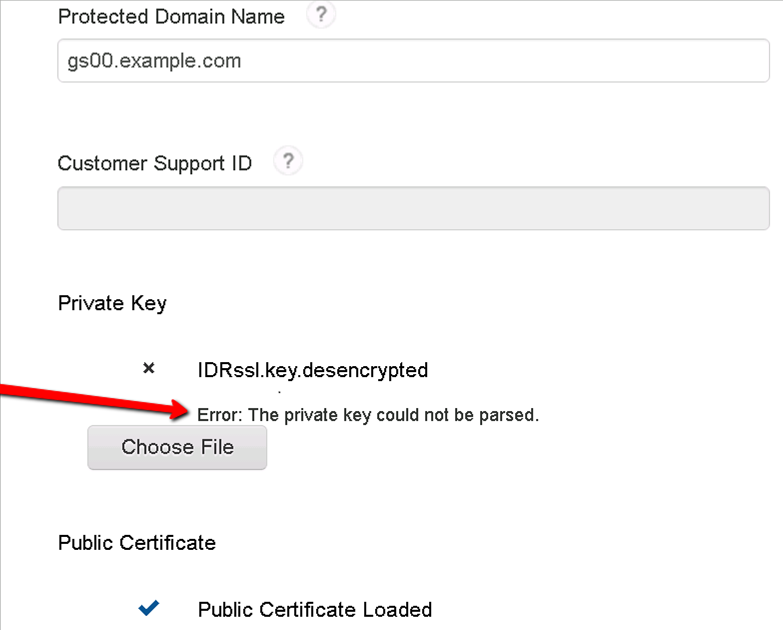Click the Protected Domain Name label
The image size is (783, 635).
pyautogui.click(x=171, y=17)
